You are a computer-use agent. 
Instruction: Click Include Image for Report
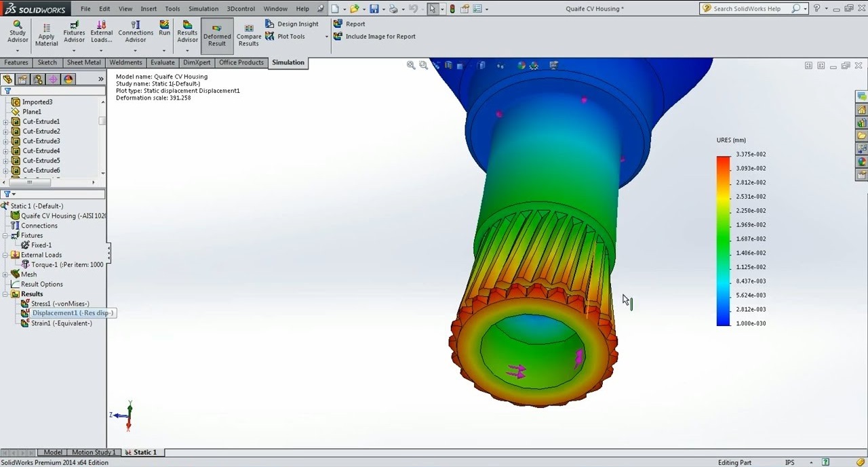click(x=374, y=37)
